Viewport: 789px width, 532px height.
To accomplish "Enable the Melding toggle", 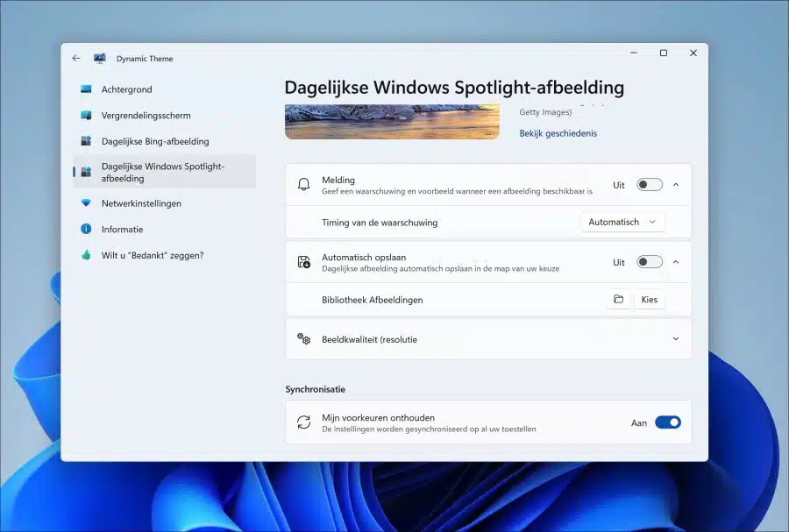I will coord(650,185).
